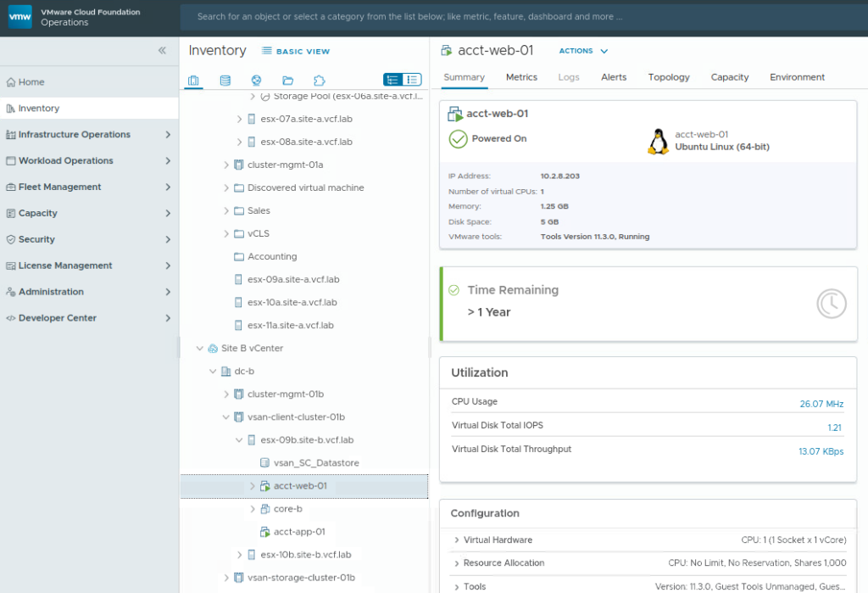Collapse the Site B vCenter tree node
This screenshot has height=593, width=868.
click(200, 348)
